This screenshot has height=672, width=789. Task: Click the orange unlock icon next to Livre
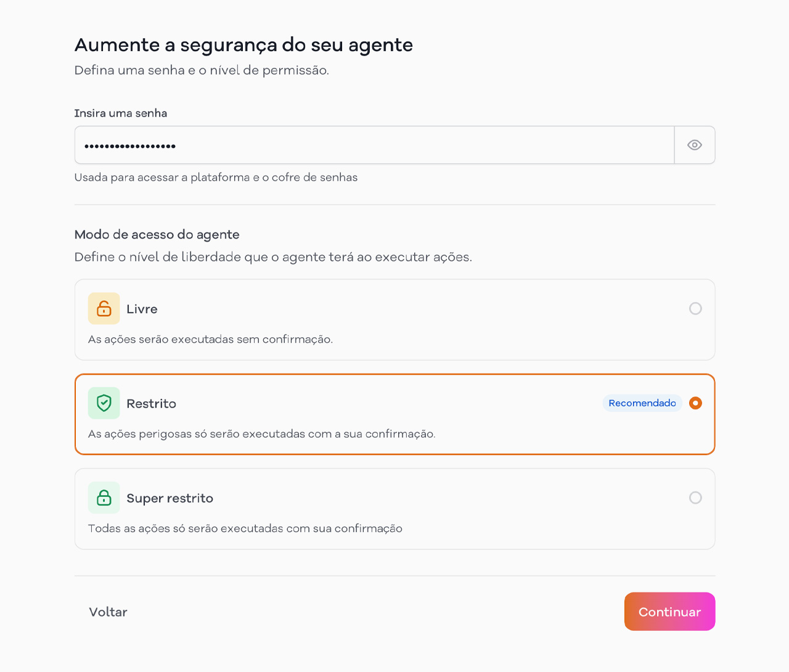(x=104, y=308)
